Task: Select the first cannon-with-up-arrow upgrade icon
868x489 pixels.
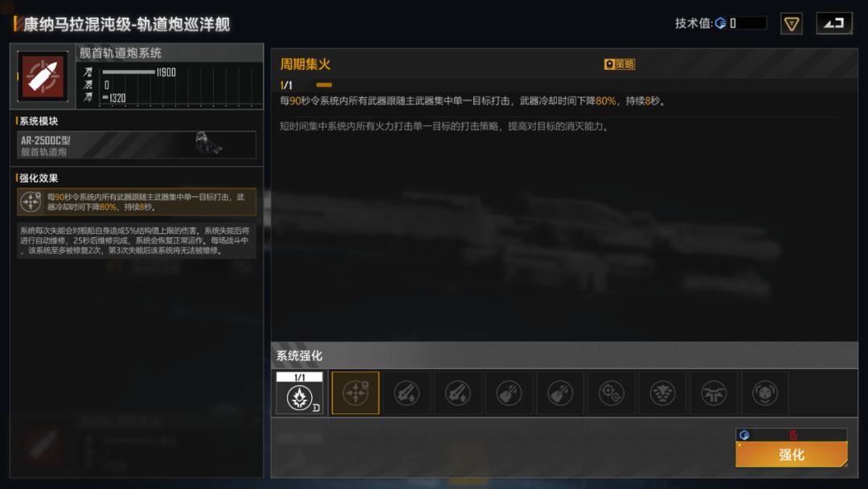Action: pyautogui.click(x=407, y=393)
